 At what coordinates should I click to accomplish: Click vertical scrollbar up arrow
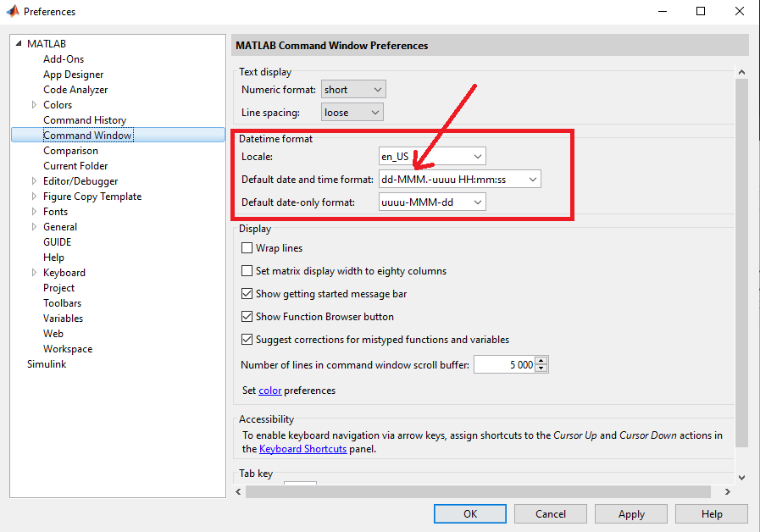741,72
